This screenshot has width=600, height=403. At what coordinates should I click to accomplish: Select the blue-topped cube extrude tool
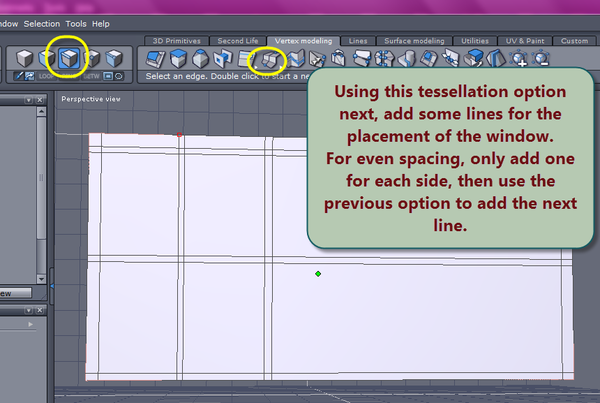click(178, 59)
